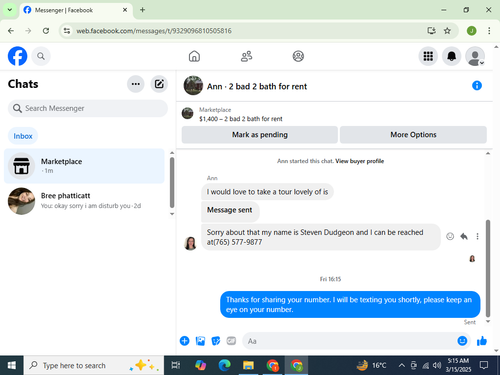Click Ann's avatar beside her message

coord(190,243)
